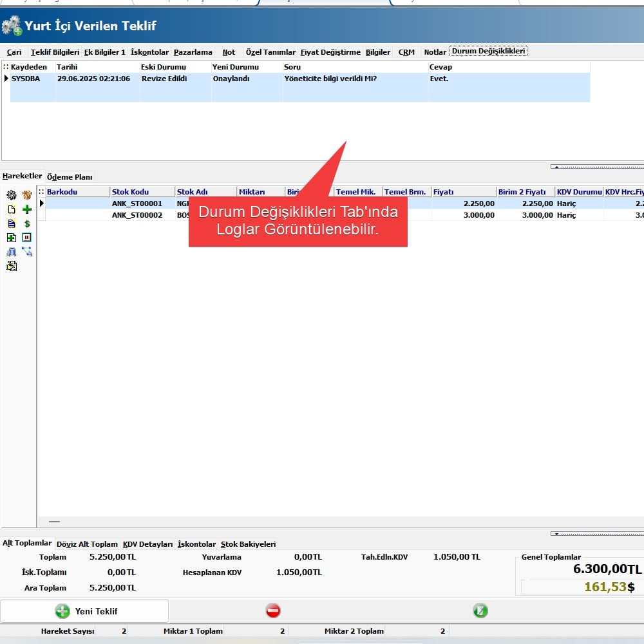This screenshot has width=644, height=644.
Task: Click the Yeni Teklif button
Action: click(84, 611)
